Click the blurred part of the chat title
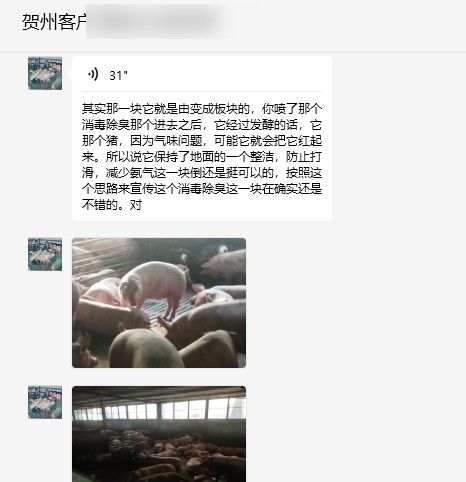Screen dimensions: 466x482 (x=157, y=22)
